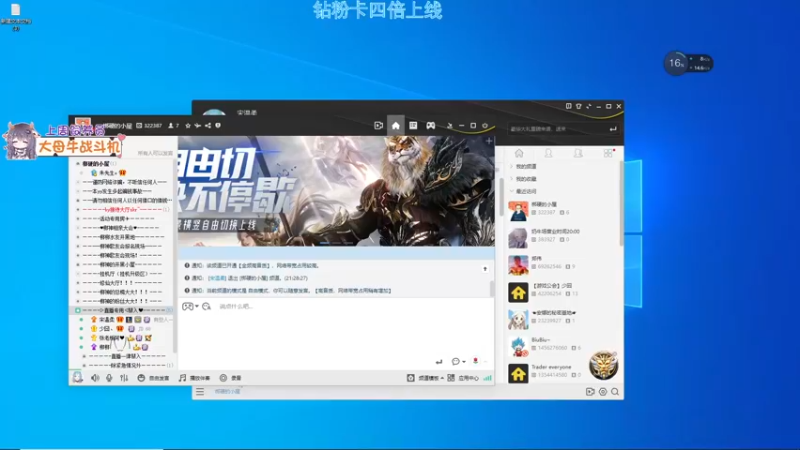Click the chat message input field
This screenshot has width=800, height=450.
[x=336, y=327]
